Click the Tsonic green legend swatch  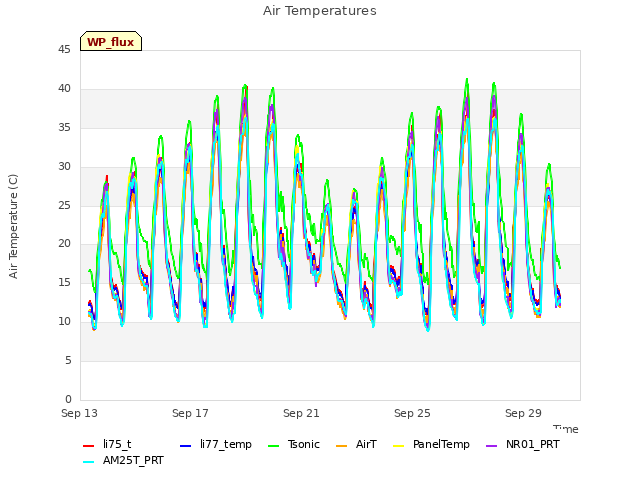coord(273,446)
